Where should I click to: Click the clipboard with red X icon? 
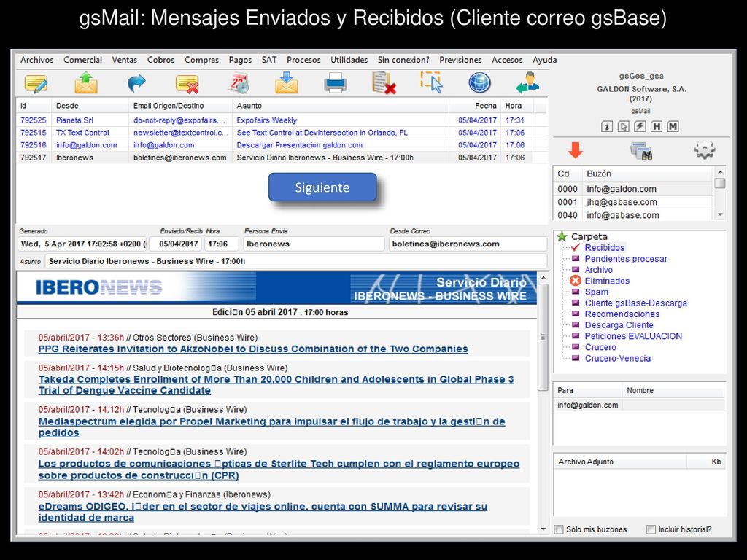384,83
